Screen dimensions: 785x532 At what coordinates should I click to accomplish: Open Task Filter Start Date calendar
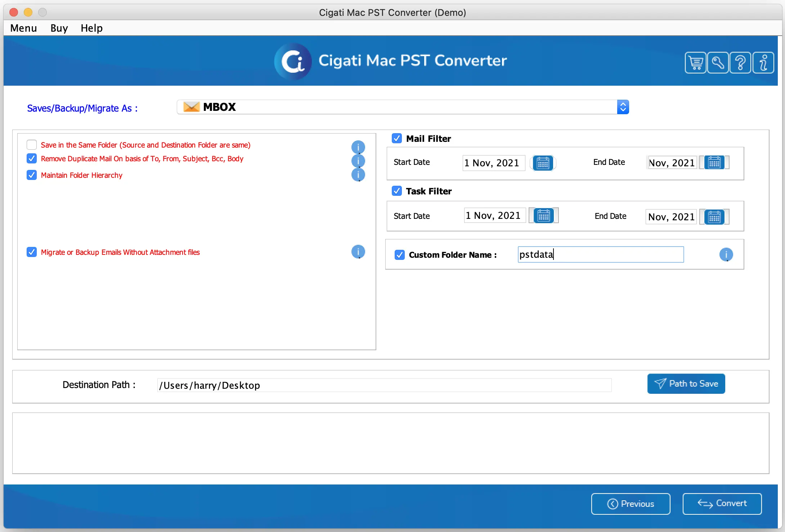(x=544, y=216)
